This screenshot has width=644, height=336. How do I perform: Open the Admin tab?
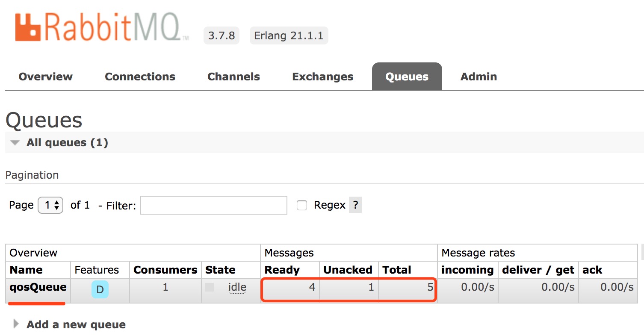(x=479, y=77)
